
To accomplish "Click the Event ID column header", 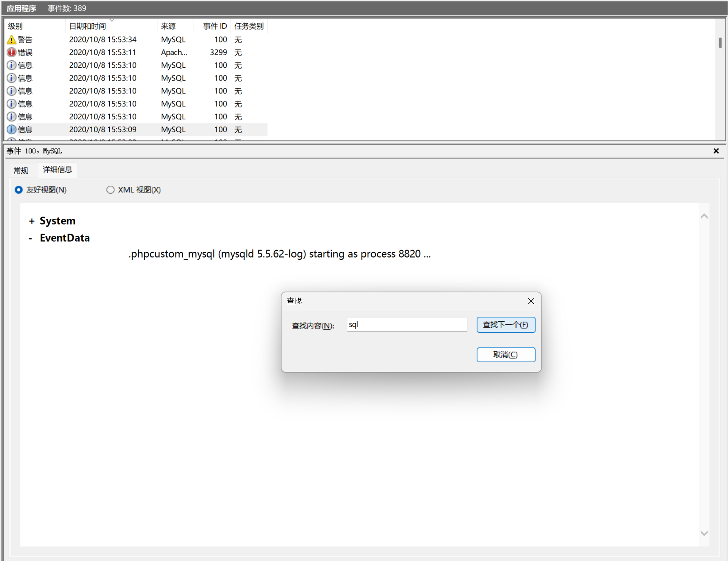I will 215,26.
